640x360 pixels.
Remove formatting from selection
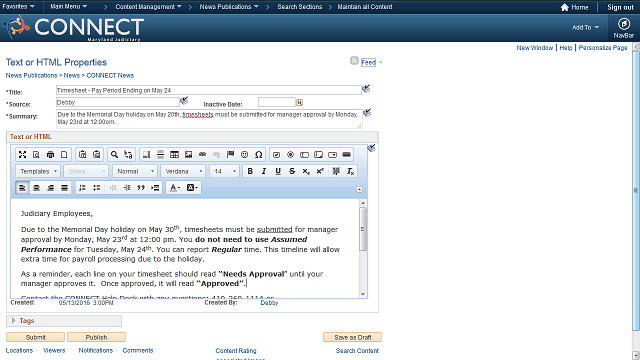point(350,171)
